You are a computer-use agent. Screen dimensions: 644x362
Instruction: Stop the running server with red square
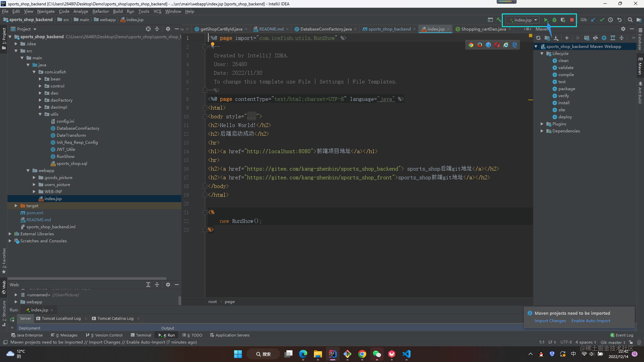pos(572,20)
